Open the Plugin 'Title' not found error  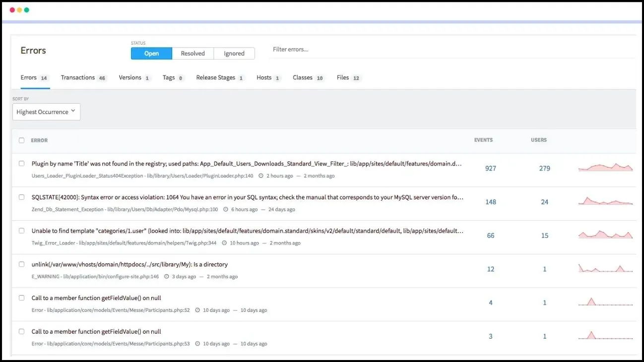click(247, 164)
